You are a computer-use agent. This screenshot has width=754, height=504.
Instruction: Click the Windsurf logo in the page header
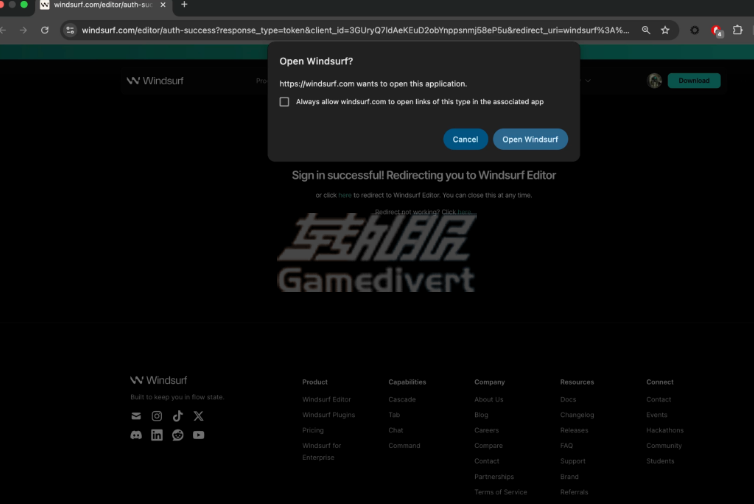(155, 81)
